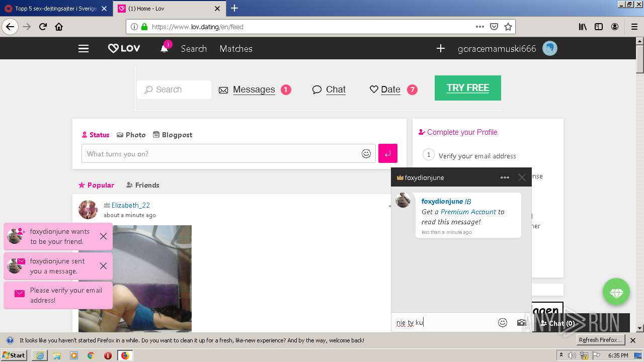
Task: Open the Chat (0) bar
Action: click(581, 323)
